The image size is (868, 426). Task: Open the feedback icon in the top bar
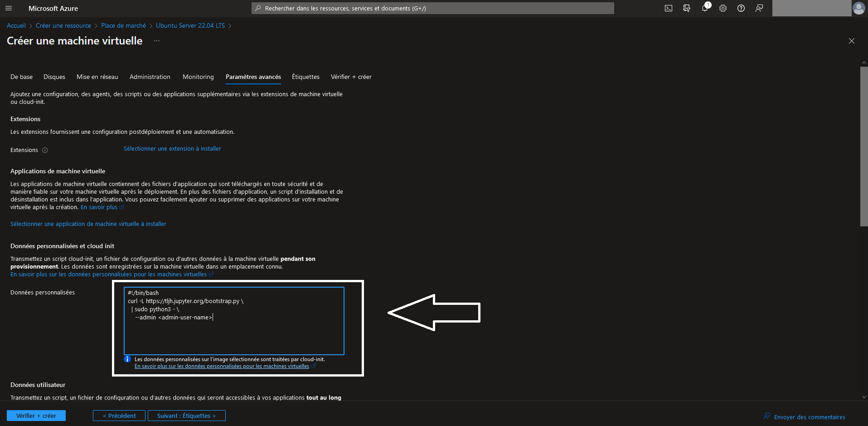click(759, 8)
